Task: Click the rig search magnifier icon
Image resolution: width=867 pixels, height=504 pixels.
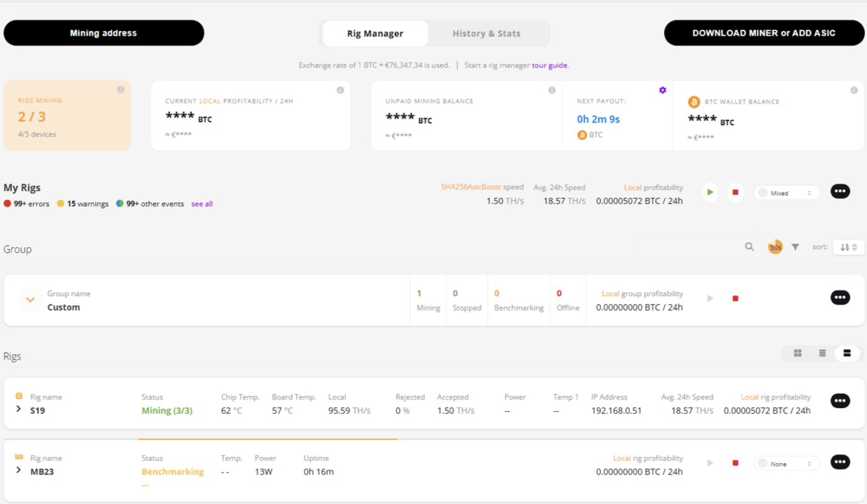Action: coord(749,246)
